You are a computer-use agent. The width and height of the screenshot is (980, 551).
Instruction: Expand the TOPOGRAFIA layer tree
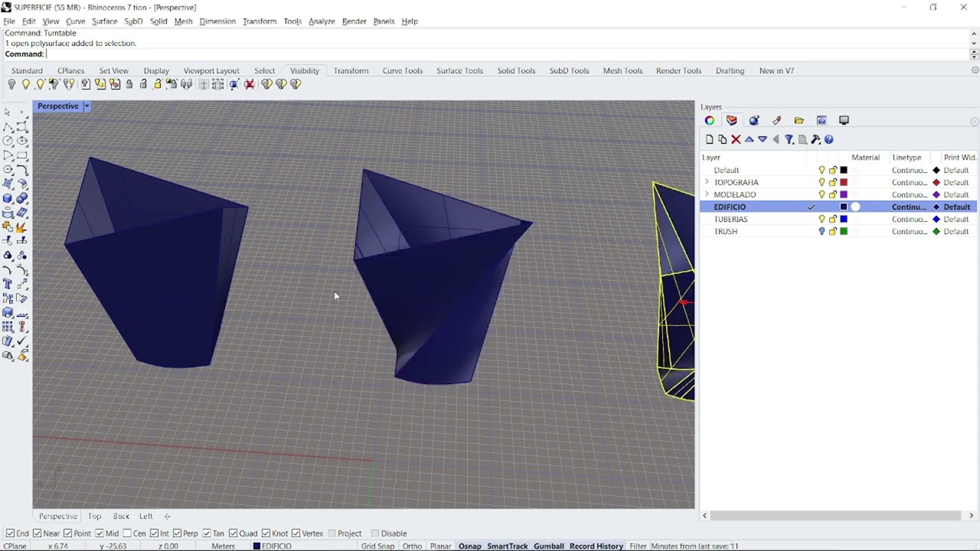[x=707, y=182]
